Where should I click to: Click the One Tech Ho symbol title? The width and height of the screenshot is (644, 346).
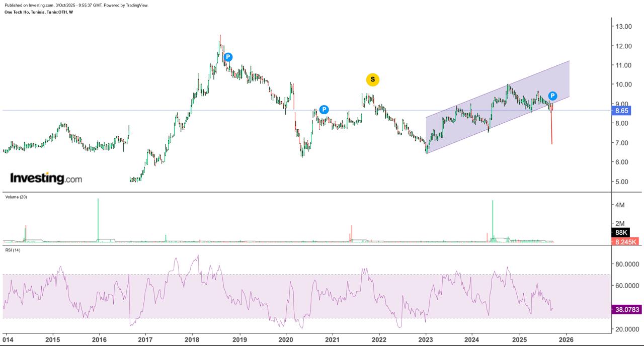38,12
